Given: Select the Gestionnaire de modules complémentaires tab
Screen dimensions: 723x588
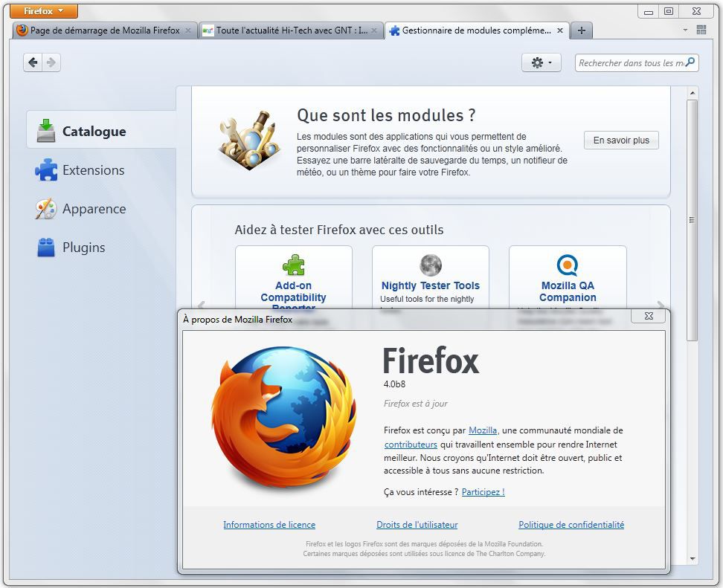Looking at the screenshot, I should tap(476, 30).
